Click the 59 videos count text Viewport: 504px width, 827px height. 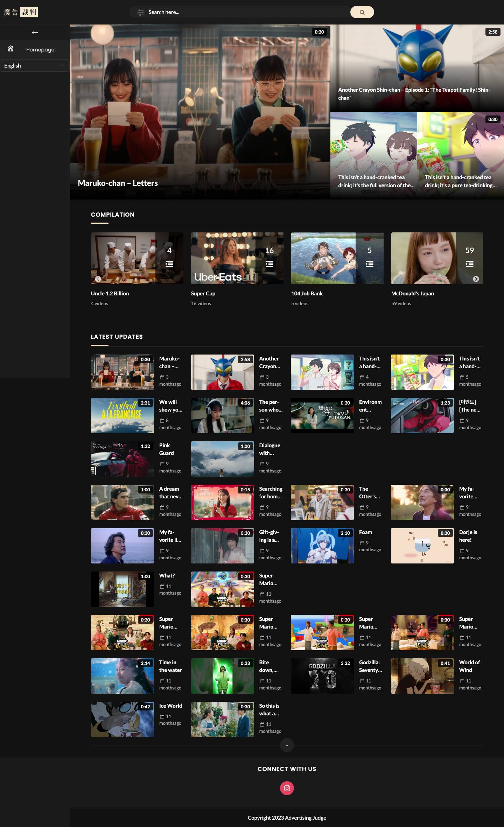pyautogui.click(x=401, y=303)
